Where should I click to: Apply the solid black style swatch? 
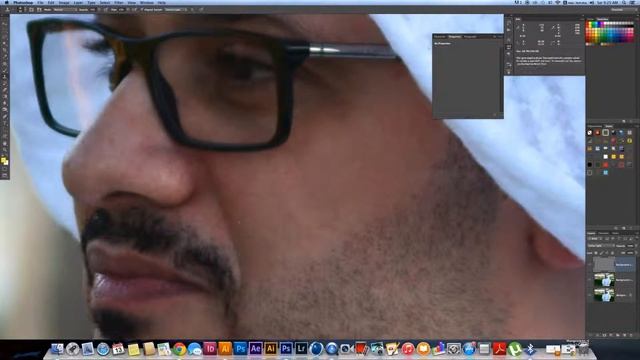pos(590,164)
